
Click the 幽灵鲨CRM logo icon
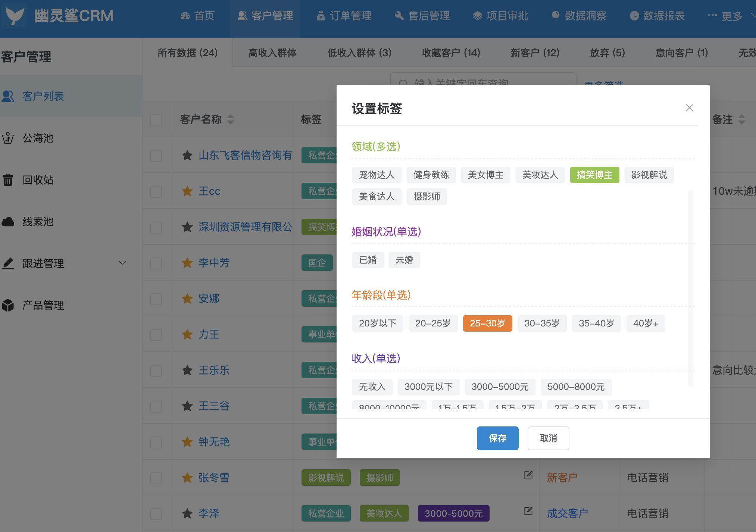14,16
